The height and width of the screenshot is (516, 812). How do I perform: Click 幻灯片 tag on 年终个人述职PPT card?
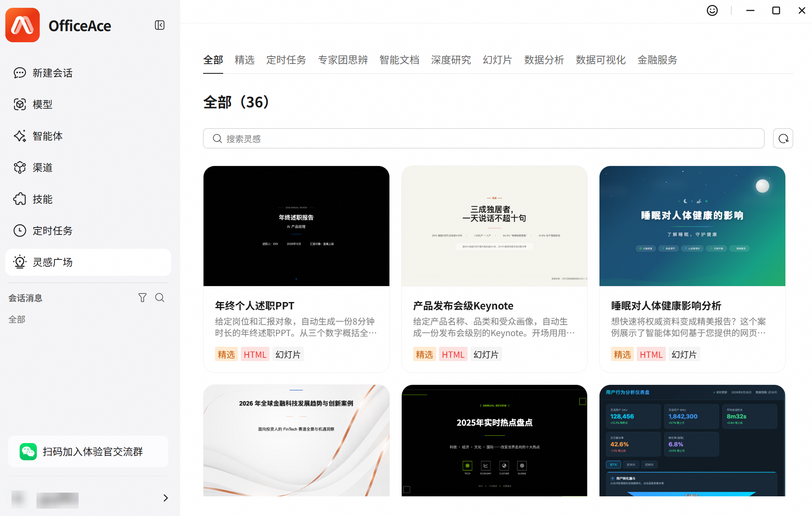[288, 355]
